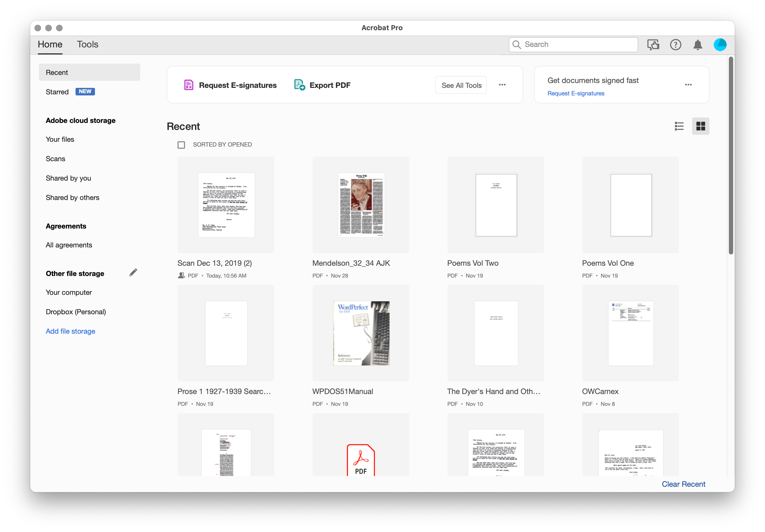Viewport: 765px width, 532px height.
Task: Click the 'Nov 10' date under Dyer's Hand
Action: click(474, 404)
